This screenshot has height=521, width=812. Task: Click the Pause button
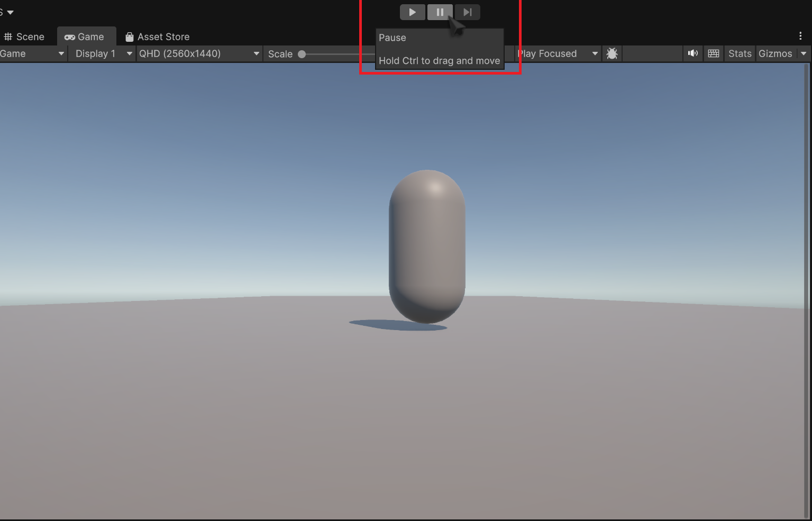440,12
